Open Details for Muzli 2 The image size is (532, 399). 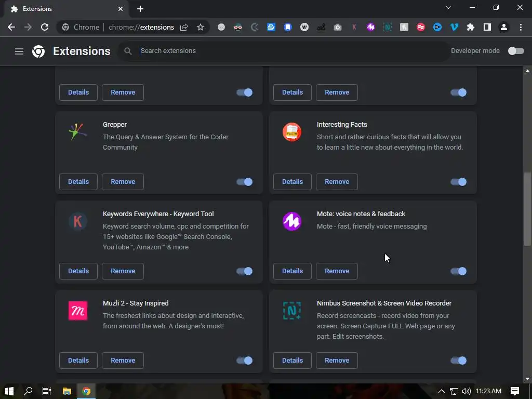click(78, 361)
